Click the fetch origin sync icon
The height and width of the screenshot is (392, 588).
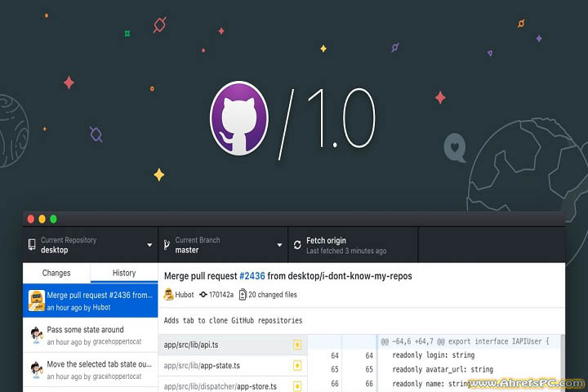click(297, 245)
